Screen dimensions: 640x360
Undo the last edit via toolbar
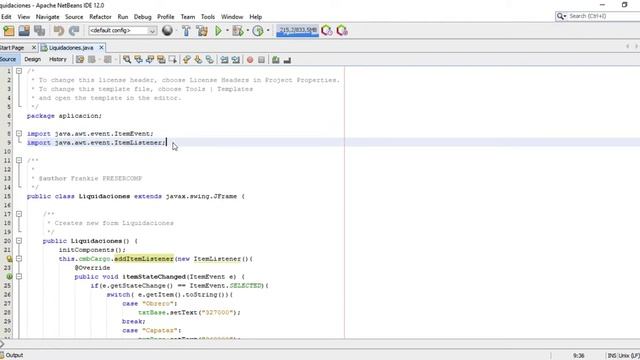[x=59, y=31]
